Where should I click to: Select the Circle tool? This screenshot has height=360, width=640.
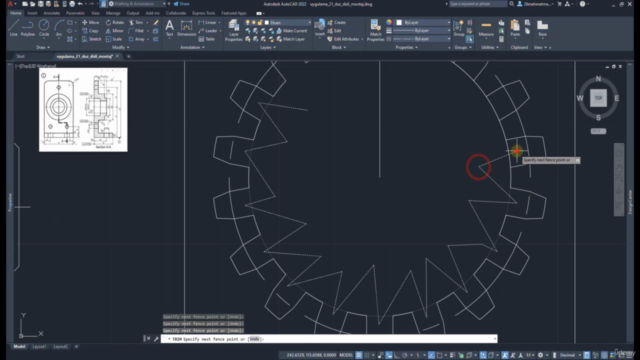click(44, 28)
